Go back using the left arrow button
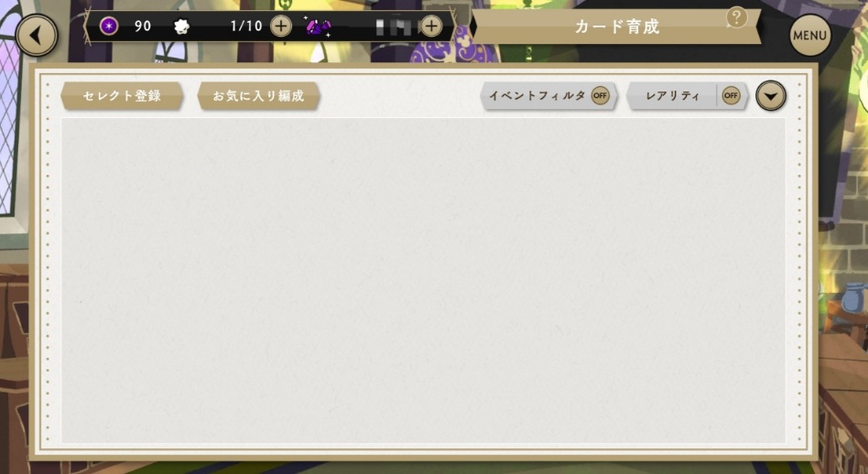Viewport: 868px width, 474px height. [37, 36]
